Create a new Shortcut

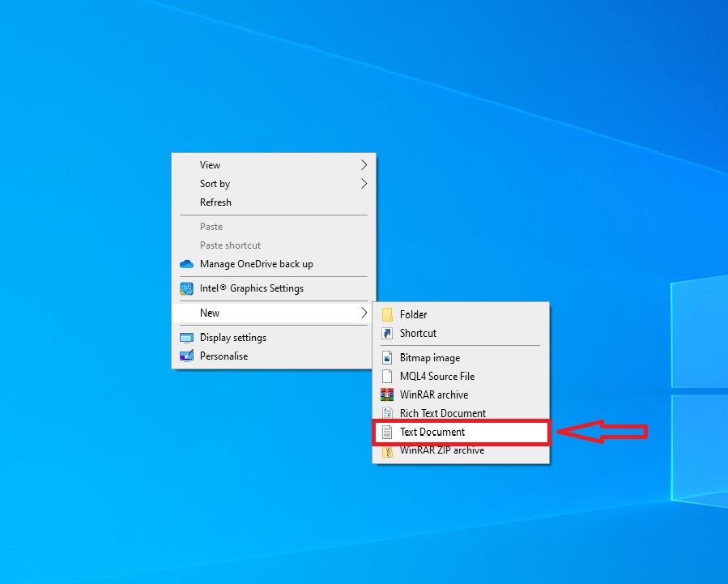click(461, 333)
